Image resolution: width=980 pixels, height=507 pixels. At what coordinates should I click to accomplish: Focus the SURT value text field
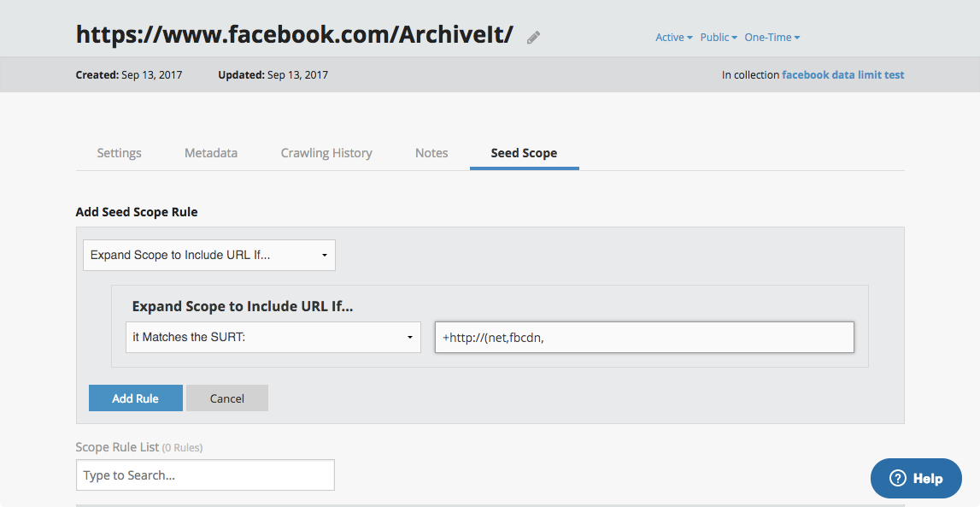(x=644, y=337)
